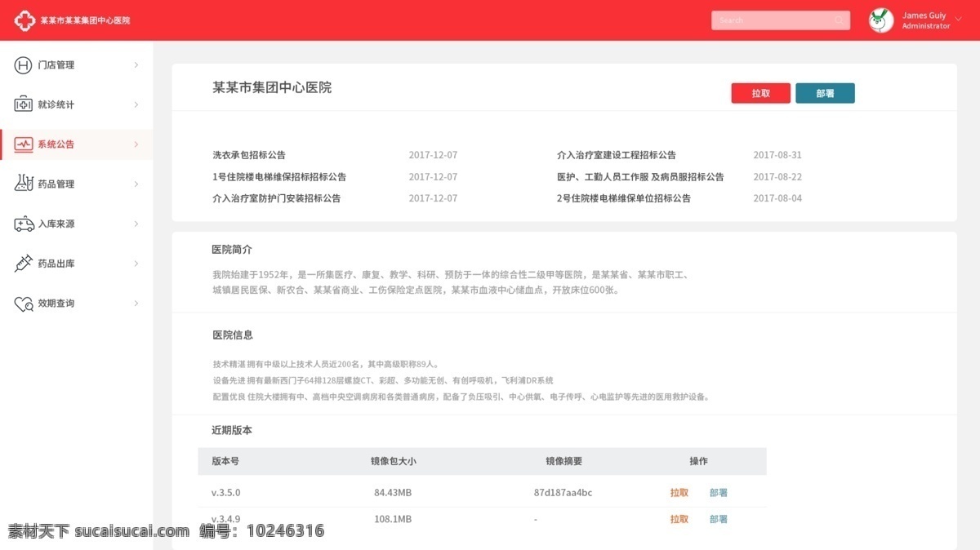Pull version v.3.5.0 via 拉取 link

tap(679, 493)
